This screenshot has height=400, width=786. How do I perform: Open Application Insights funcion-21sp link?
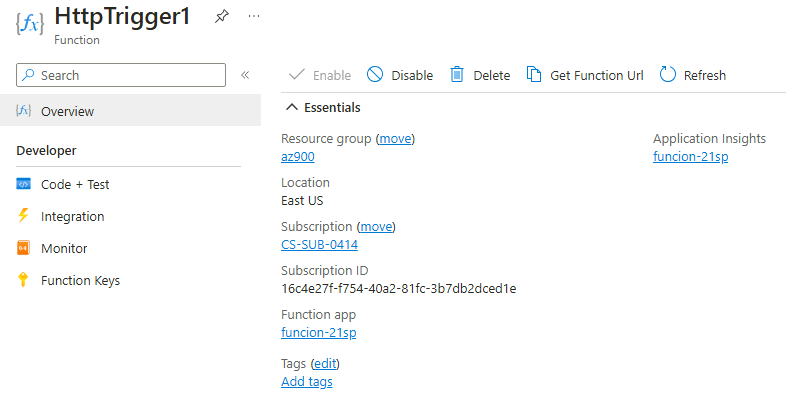(x=690, y=157)
